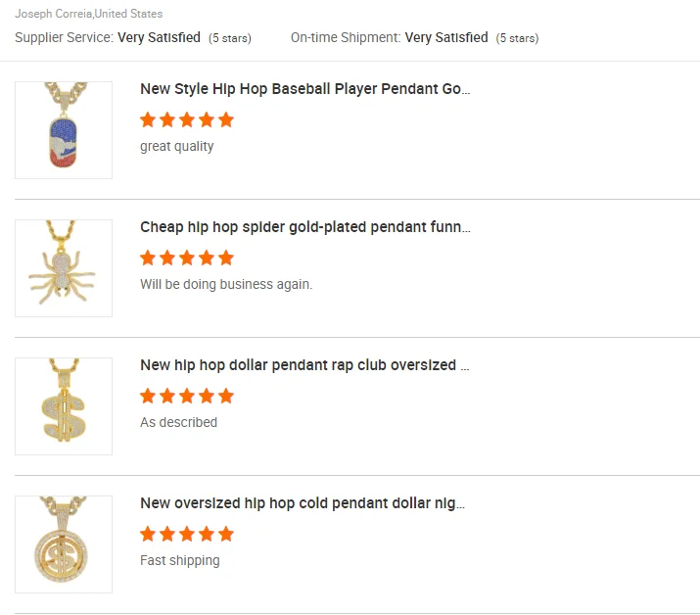Click the New oversized hip hop cold pendant title

click(x=303, y=503)
